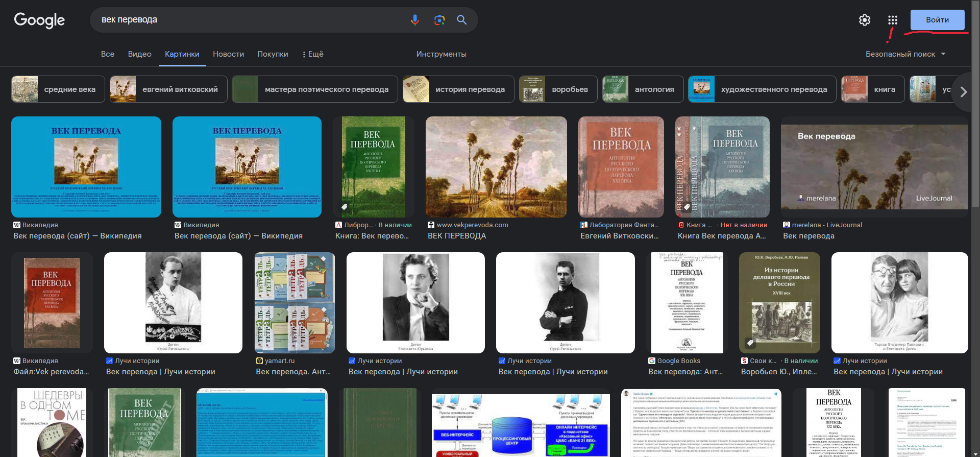This screenshot has width=980, height=457.
Task: Open Google Books white cover thumbnail
Action: (687, 303)
